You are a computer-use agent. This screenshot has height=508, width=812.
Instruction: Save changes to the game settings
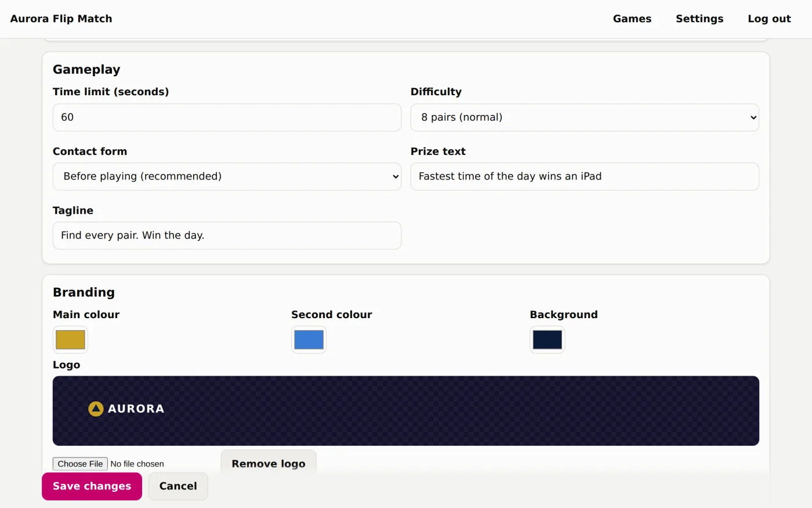click(92, 487)
